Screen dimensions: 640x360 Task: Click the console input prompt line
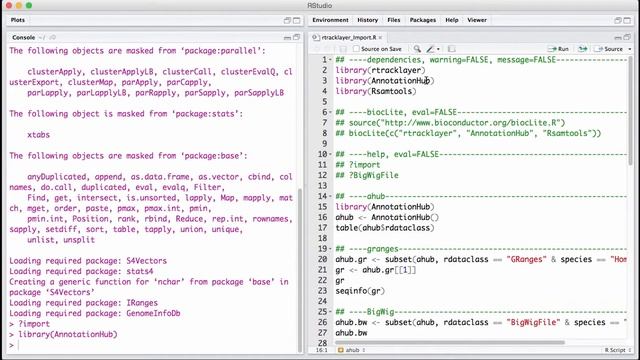154,345
